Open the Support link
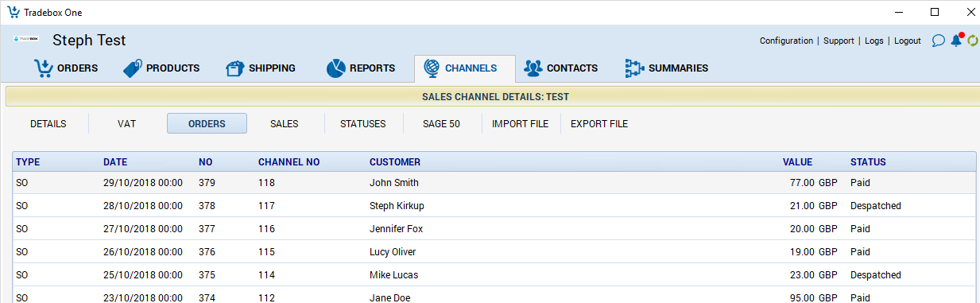 click(x=839, y=41)
